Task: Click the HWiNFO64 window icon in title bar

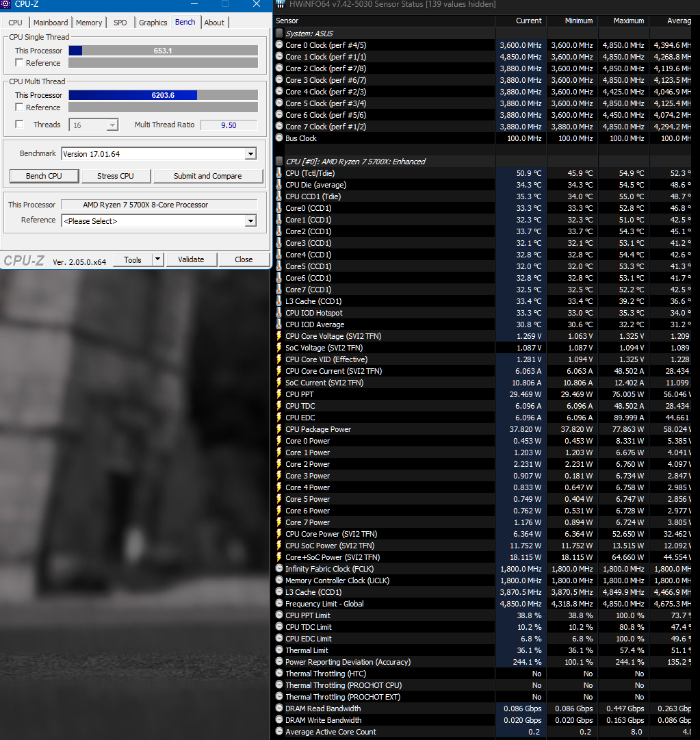Action: [280, 4]
